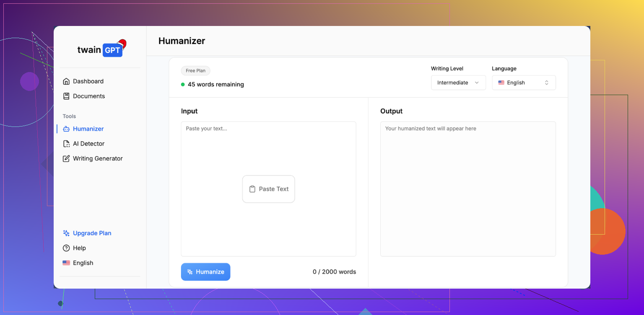Click the Writing Generator pencil icon
This screenshot has width=644, height=315.
[x=66, y=159]
